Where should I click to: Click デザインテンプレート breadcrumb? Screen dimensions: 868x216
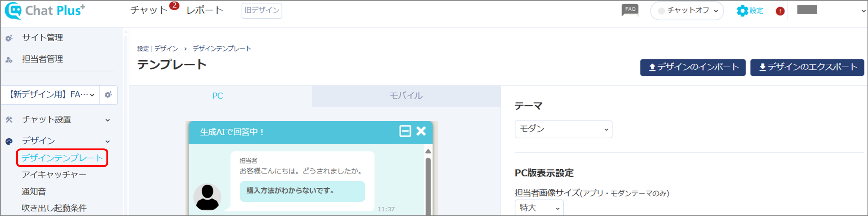tap(222, 48)
